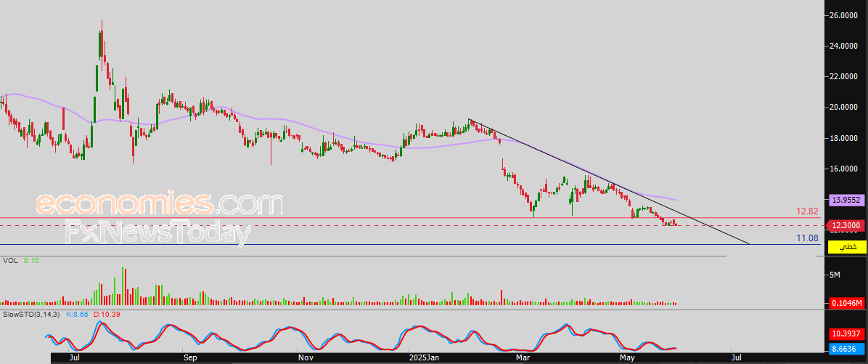Image resolution: width=868 pixels, height=364 pixels.
Task: Click the Sep date axis label
Action: coord(190,358)
